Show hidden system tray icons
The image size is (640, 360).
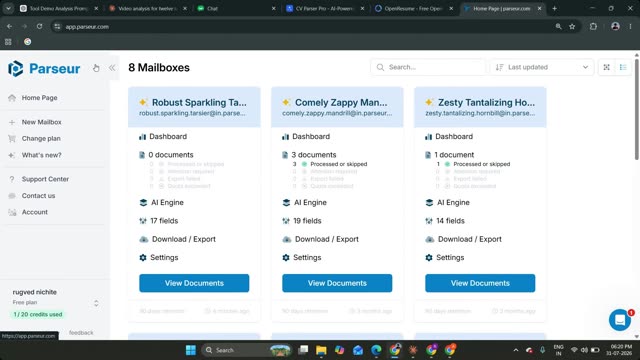(x=516, y=350)
